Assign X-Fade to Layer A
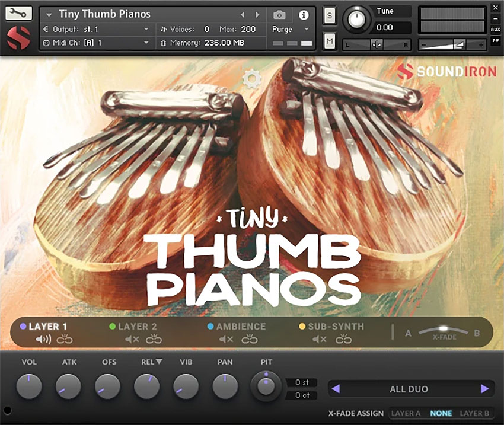The height and width of the screenshot is (425, 504). [406, 413]
